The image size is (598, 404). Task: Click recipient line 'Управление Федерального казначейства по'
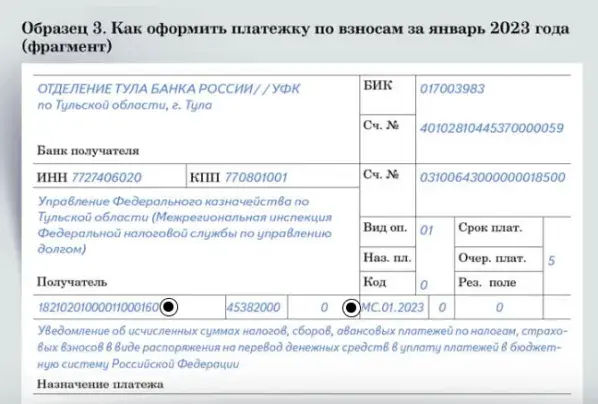(173, 201)
